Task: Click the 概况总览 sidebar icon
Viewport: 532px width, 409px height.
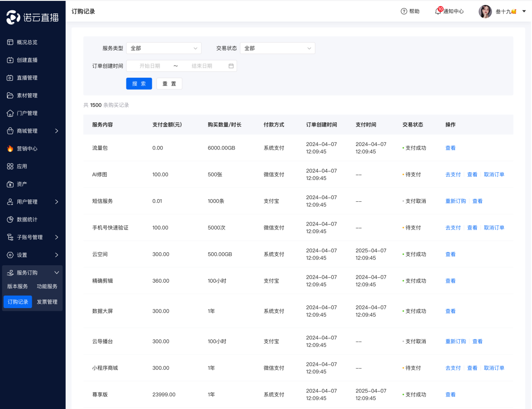Action: pos(10,42)
